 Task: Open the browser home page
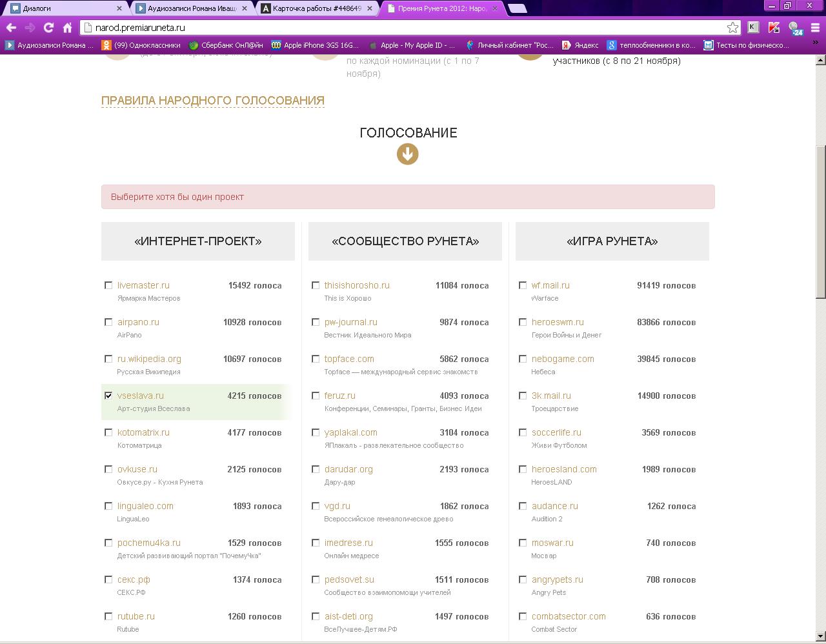pyautogui.click(x=67, y=28)
